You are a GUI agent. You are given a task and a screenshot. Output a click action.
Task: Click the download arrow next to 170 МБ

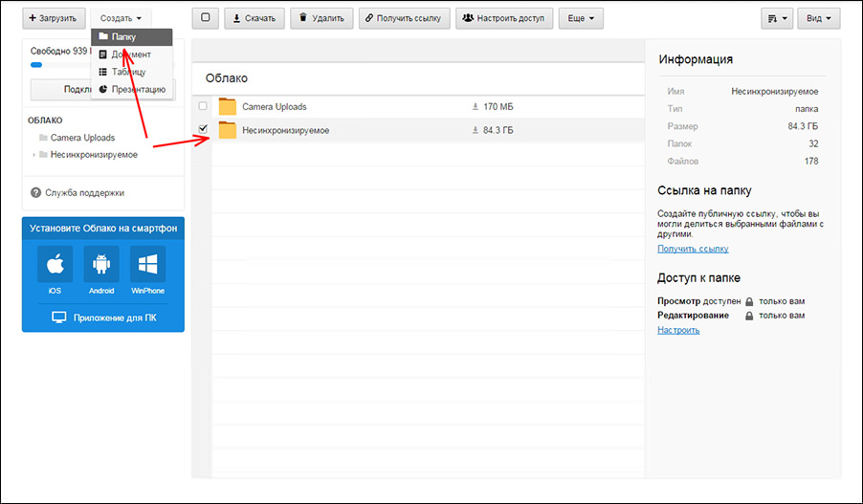tap(475, 106)
